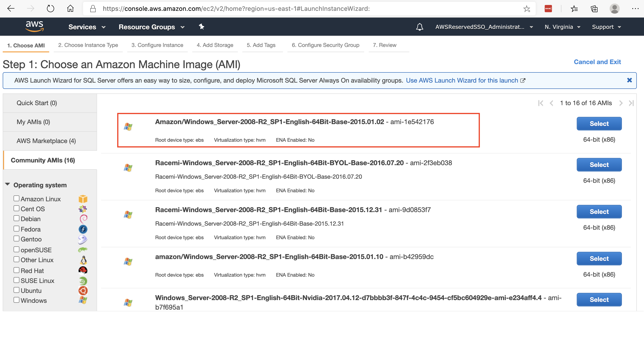This screenshot has height=338, width=644.
Task: Click Windows icon beside ami-1e542176 entry
Action: click(x=128, y=127)
